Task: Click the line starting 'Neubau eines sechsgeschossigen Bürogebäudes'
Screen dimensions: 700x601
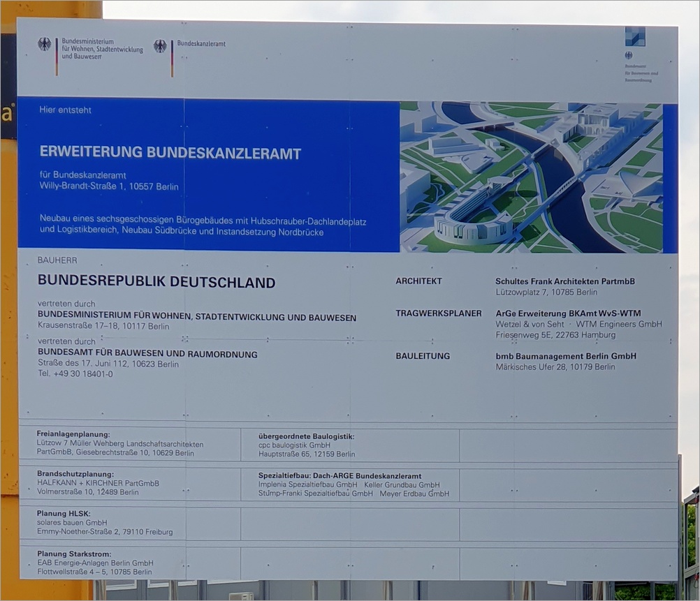Action: [x=203, y=220]
